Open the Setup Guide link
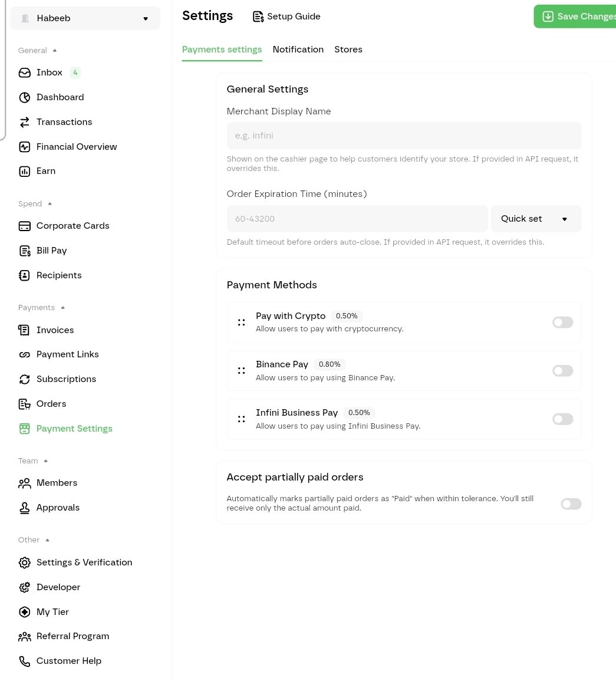The image size is (616, 681). point(287,17)
